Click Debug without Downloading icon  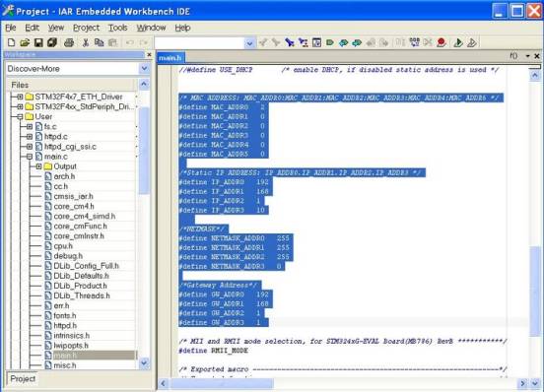click(472, 42)
